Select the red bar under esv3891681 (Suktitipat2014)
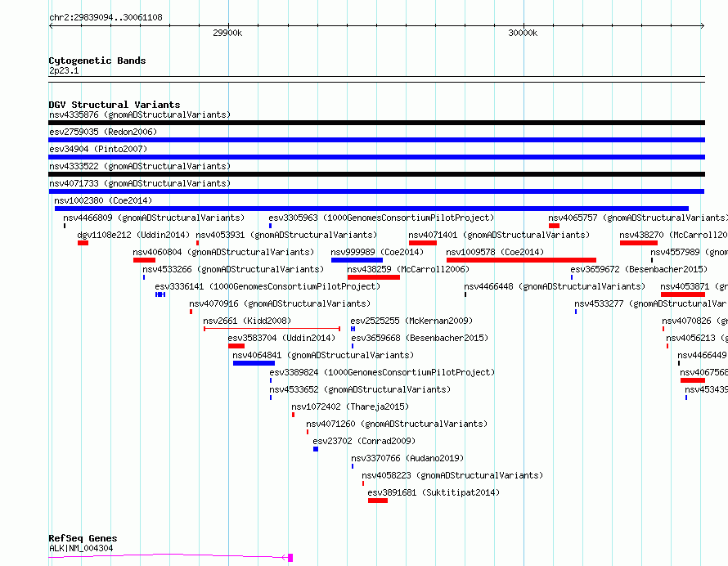The width and height of the screenshot is (728, 566). [378, 501]
